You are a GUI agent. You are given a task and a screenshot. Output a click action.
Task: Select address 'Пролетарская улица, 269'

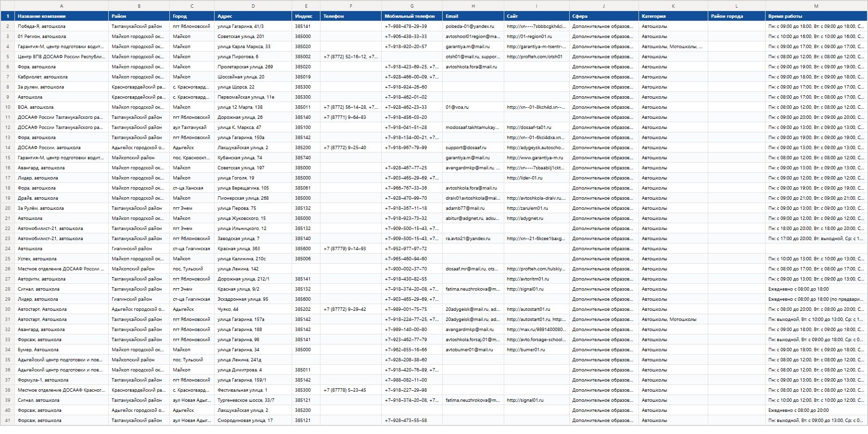[253, 66]
